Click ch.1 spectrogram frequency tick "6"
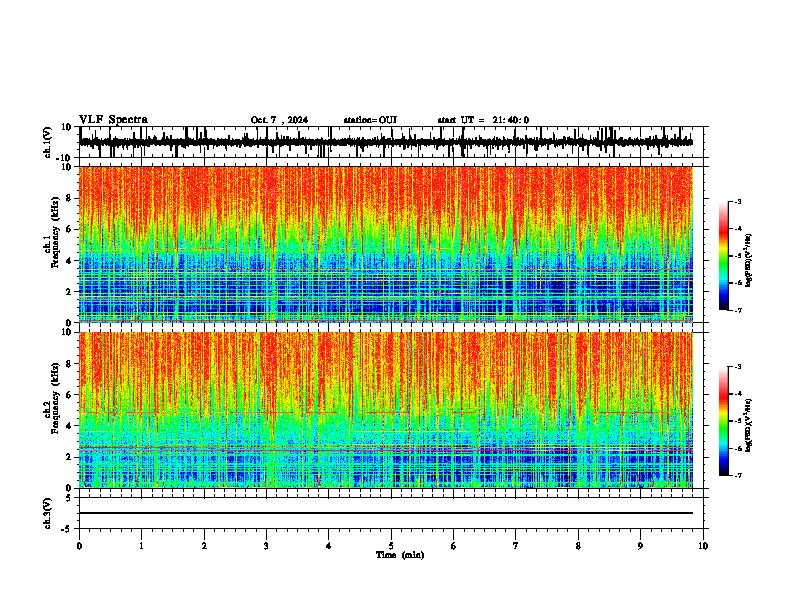Image resolution: width=792 pixels, height=612 pixels. (x=70, y=229)
